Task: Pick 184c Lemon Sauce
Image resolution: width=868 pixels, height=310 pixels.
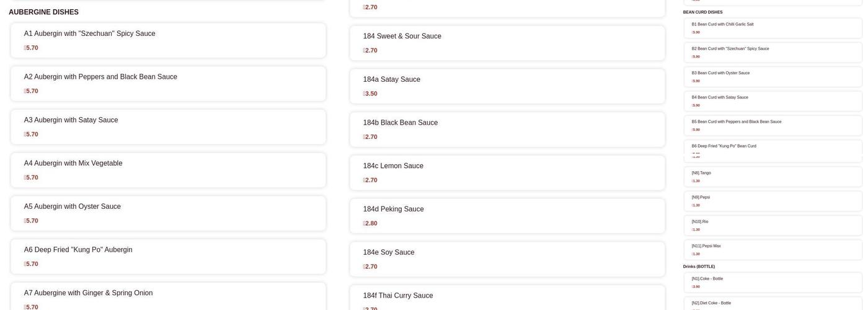Action: (x=507, y=173)
